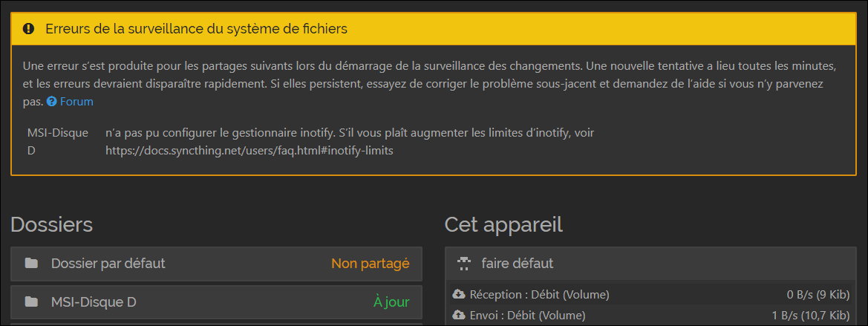The width and height of the screenshot is (868, 326).
Task: Click the Réception : Débit (Volume) label
Action: (x=539, y=295)
